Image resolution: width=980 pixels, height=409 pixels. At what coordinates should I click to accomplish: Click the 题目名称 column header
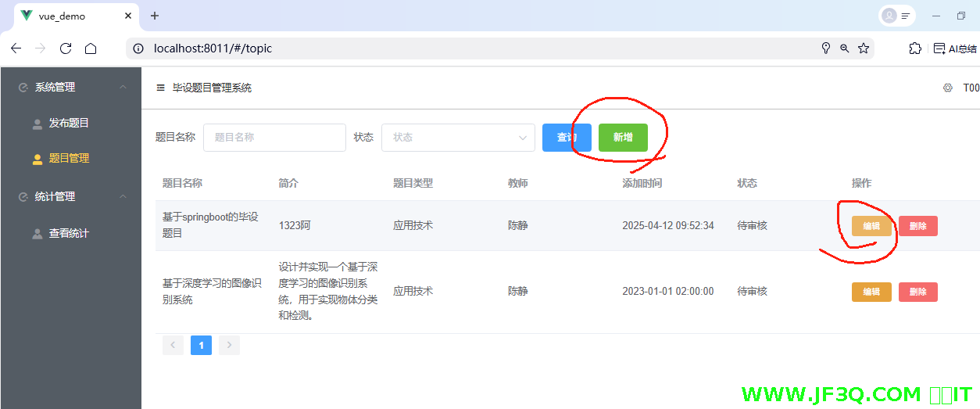pos(182,183)
